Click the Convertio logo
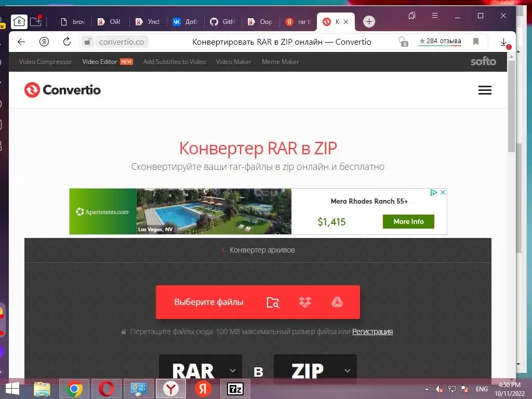532x399 pixels. (62, 90)
